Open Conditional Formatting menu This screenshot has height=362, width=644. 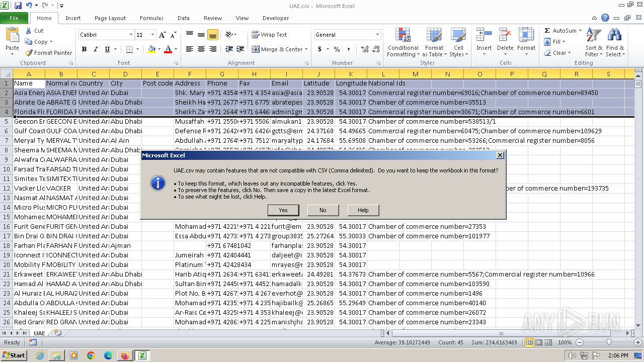coord(403,43)
